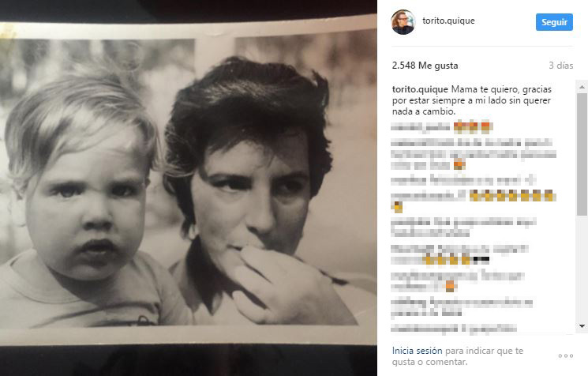Click the comments scrollbar up arrow
The width and height of the screenshot is (588, 376).
point(582,87)
